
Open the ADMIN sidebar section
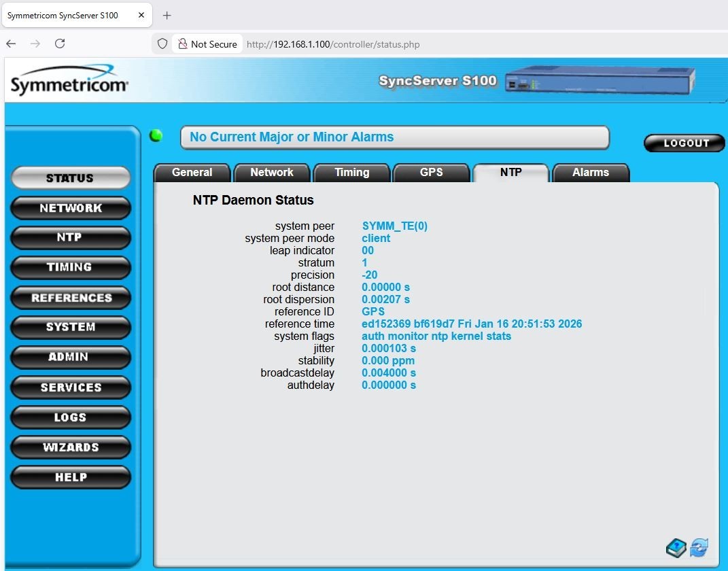tap(71, 357)
